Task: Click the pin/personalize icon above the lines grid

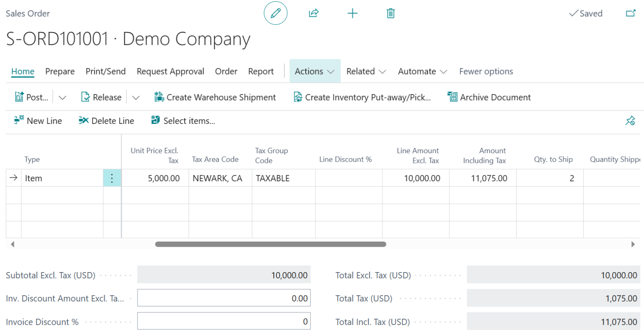Action: point(630,121)
